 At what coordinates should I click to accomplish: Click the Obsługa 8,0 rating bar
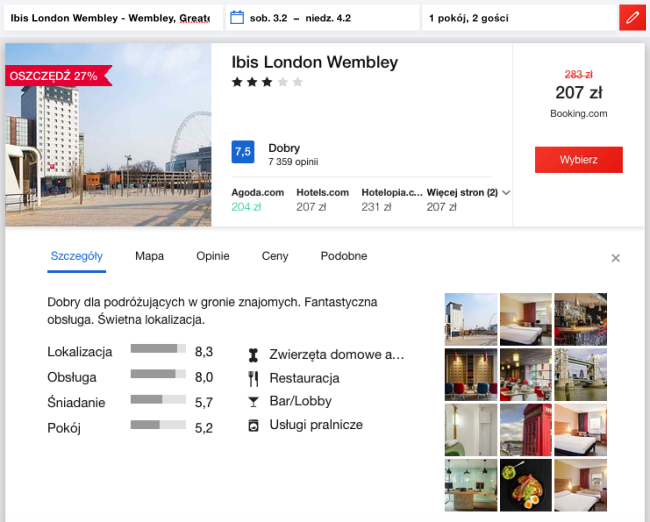point(158,374)
